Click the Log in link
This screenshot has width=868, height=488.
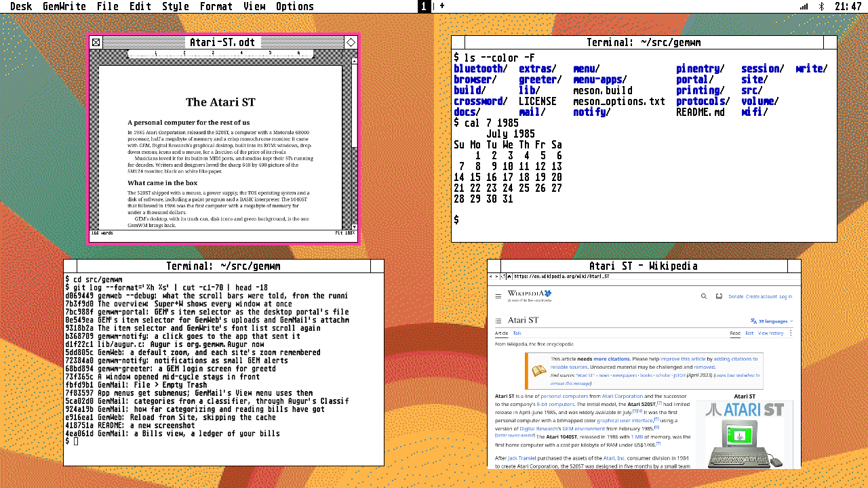[786, 297]
